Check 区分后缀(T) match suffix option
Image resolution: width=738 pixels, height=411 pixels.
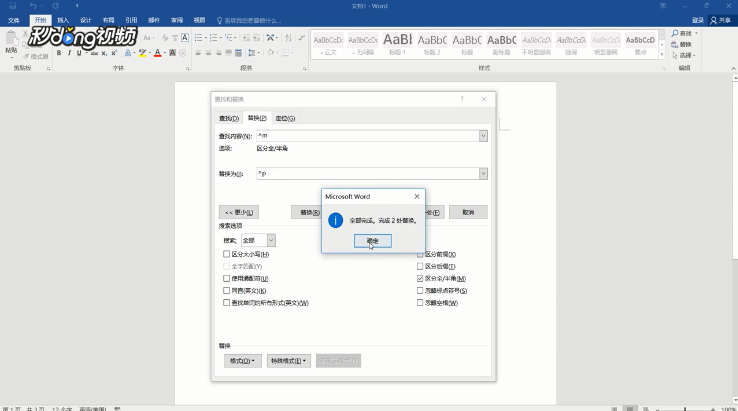[x=420, y=266]
